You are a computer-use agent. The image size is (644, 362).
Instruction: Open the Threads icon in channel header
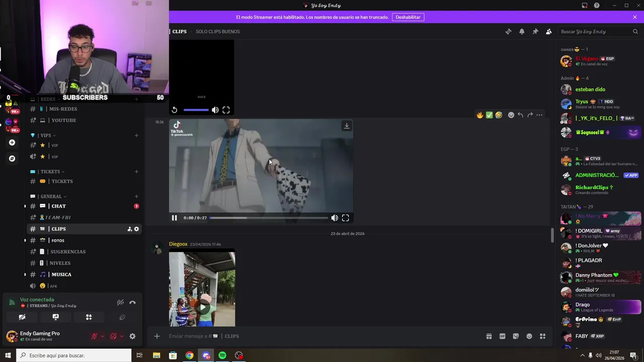tap(508, 32)
